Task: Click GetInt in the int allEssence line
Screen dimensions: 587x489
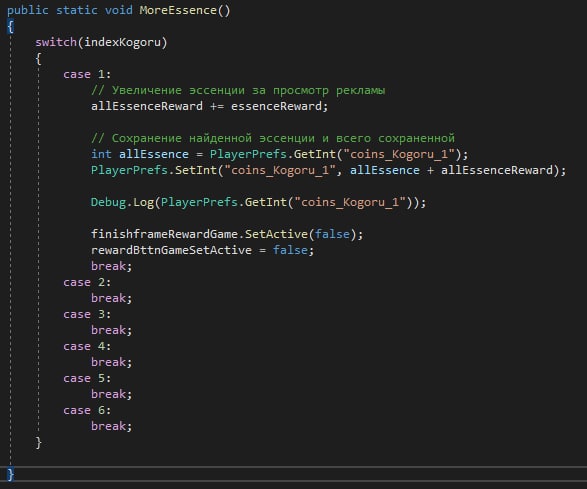Action: (314, 154)
